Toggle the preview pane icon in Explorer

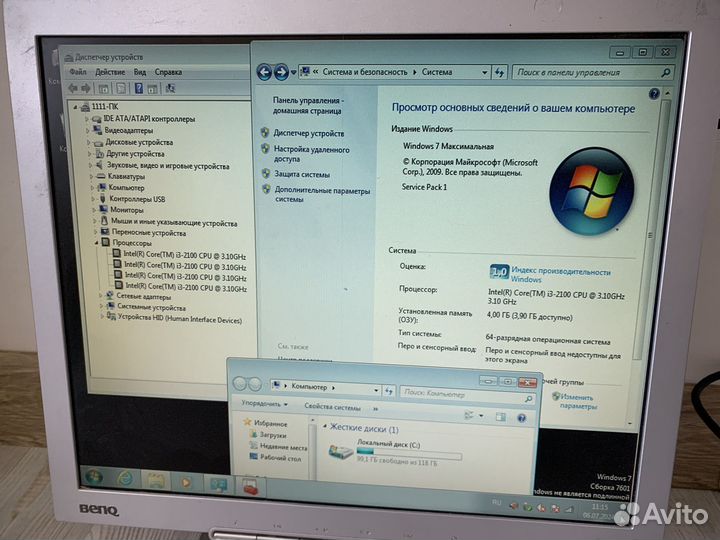pos(501,417)
